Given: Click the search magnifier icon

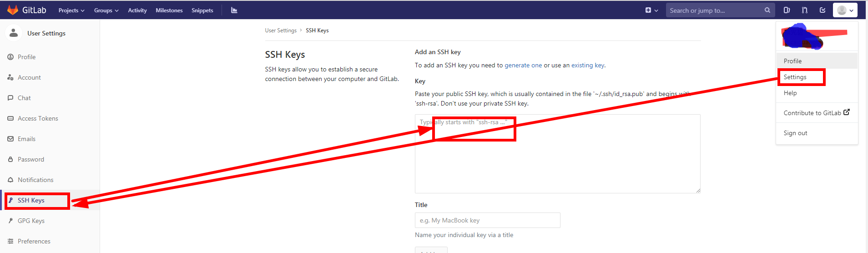Looking at the screenshot, I should pyautogui.click(x=767, y=10).
